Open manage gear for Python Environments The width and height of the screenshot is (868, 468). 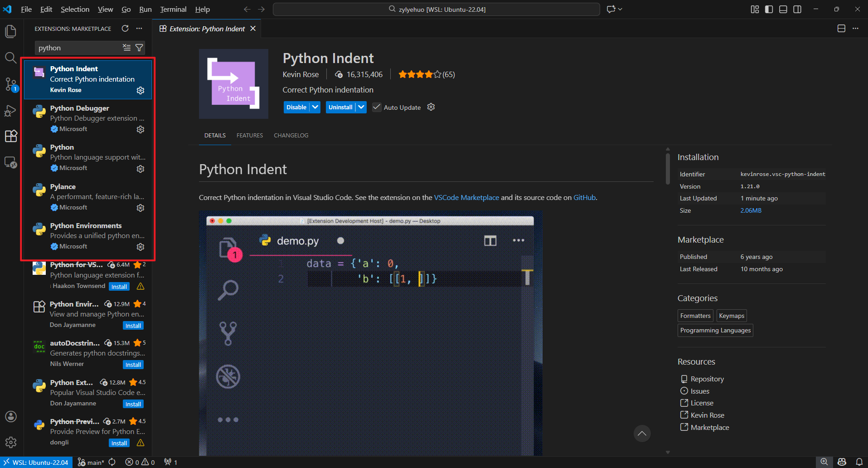click(x=141, y=247)
